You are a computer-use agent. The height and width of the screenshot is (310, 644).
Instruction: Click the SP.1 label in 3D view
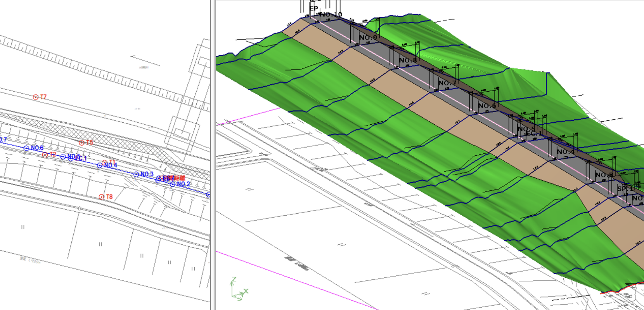click(625, 188)
